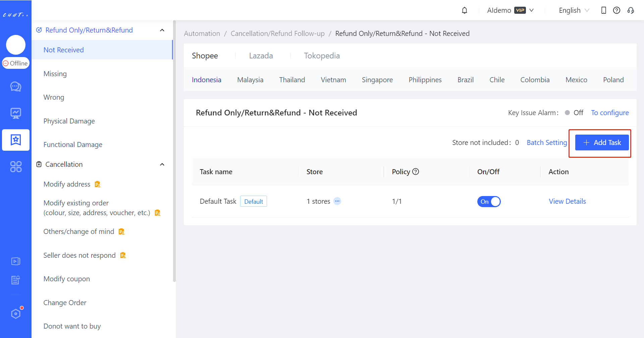
Task: Go to Cancellation/Refund Follow-up breadcrumb
Action: point(278,34)
